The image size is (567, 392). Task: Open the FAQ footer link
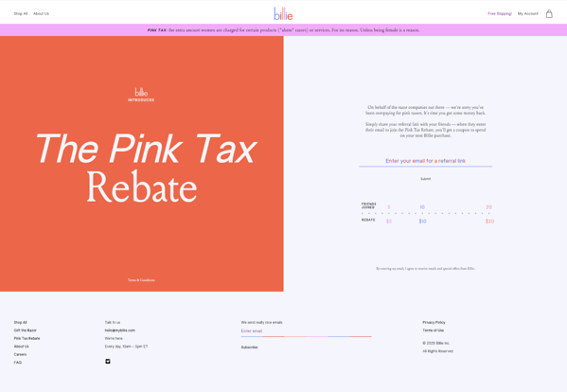(x=18, y=363)
